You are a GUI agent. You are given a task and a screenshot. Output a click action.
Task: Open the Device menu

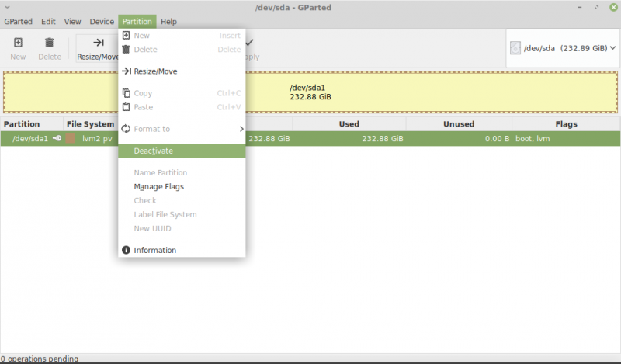[102, 22]
